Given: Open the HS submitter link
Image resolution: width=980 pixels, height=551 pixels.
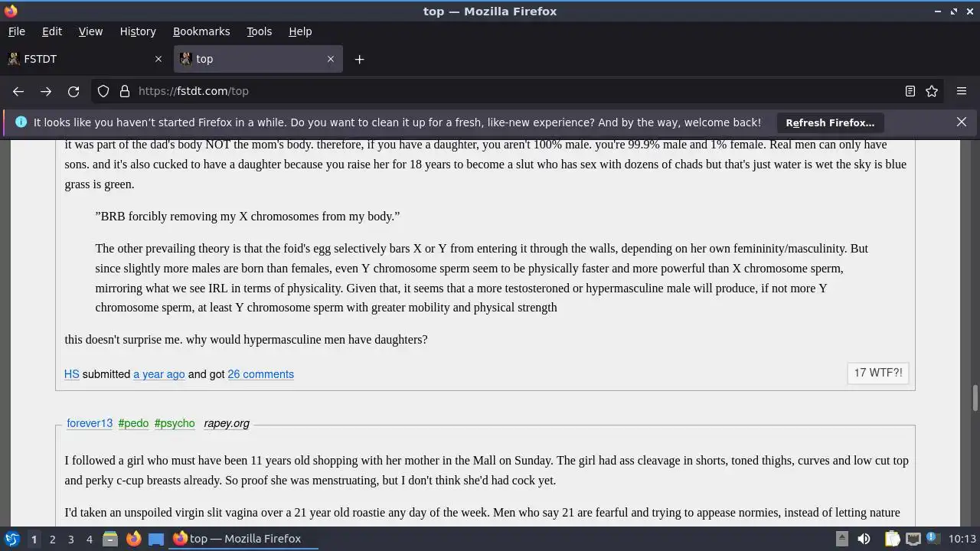Looking at the screenshot, I should click(72, 374).
